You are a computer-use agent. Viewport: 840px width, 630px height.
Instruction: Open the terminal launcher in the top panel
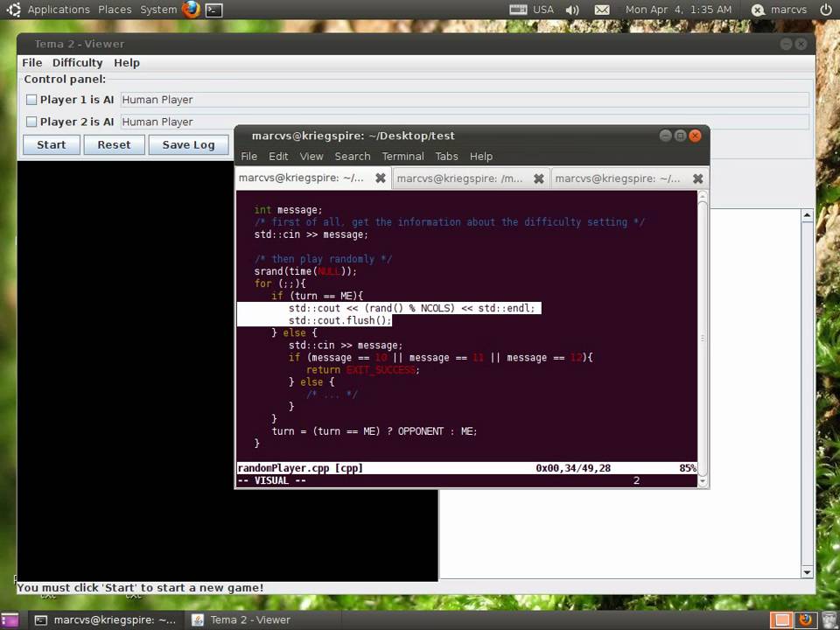pos(213,10)
